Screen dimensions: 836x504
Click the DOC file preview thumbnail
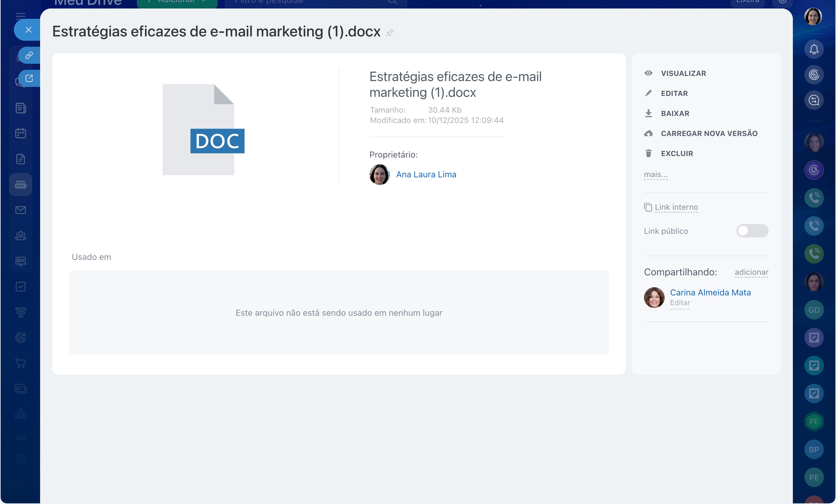tap(203, 130)
